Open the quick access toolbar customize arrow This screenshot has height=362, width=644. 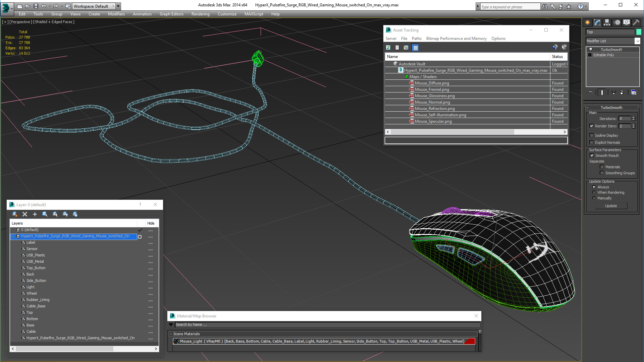(x=118, y=6)
